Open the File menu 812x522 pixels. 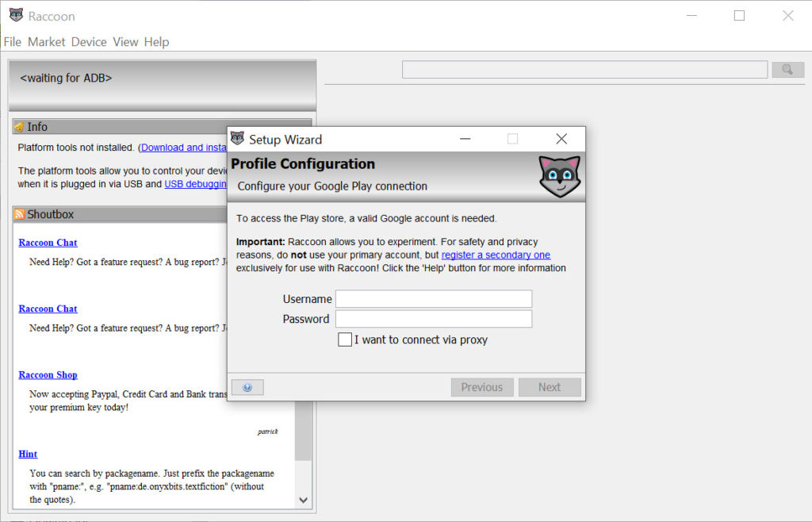pyautogui.click(x=12, y=42)
